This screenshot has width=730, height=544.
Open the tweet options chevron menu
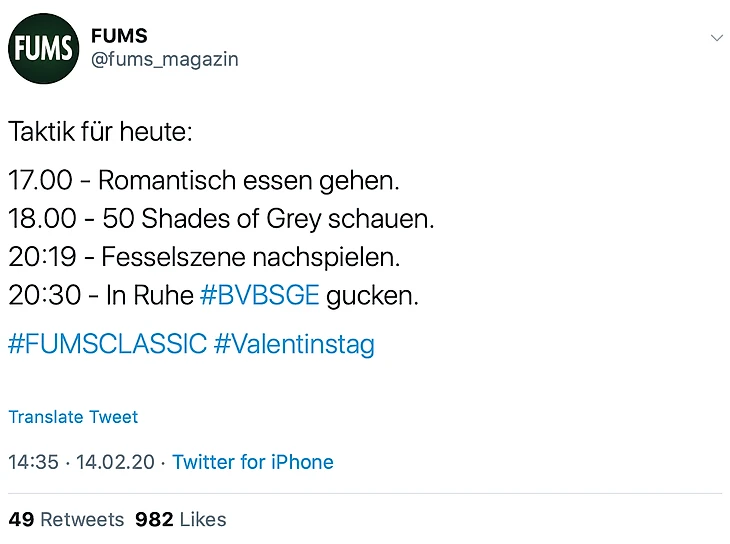click(716, 37)
